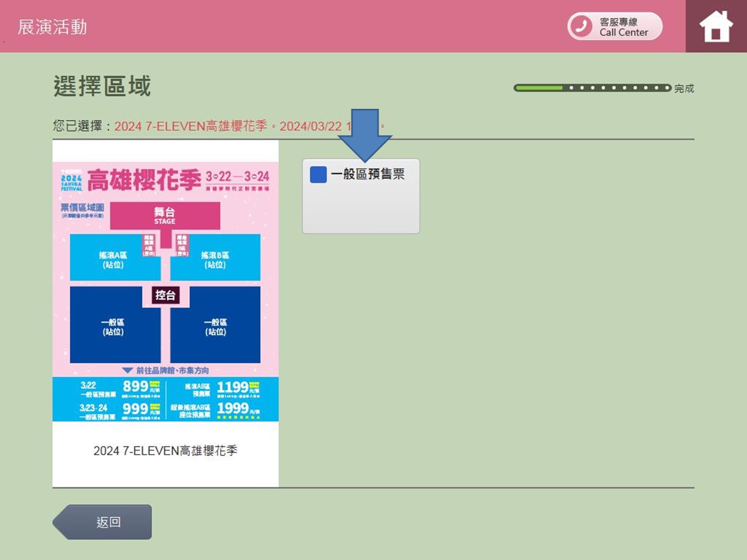Viewport: 747px width, 560px height.
Task: Select the 一般區預售票 ticket zone button
Action: (x=361, y=197)
